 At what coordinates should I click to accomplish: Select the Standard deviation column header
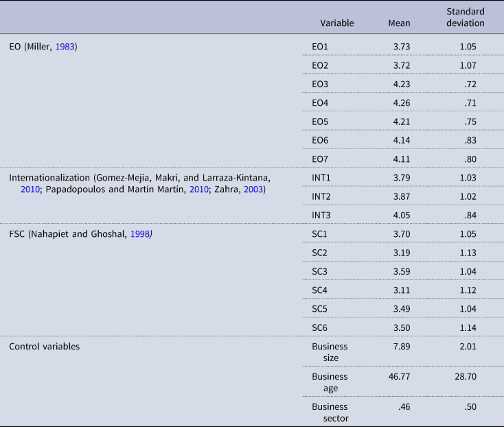coord(467,17)
